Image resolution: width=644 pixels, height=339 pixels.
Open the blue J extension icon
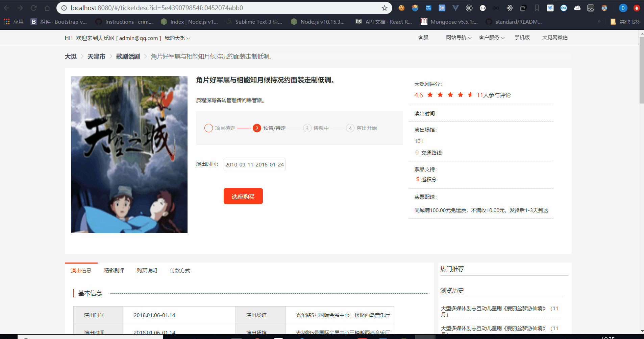(x=428, y=8)
